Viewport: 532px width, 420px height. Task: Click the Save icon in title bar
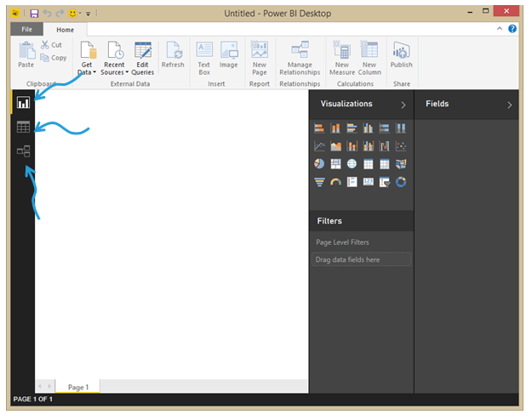pos(34,14)
